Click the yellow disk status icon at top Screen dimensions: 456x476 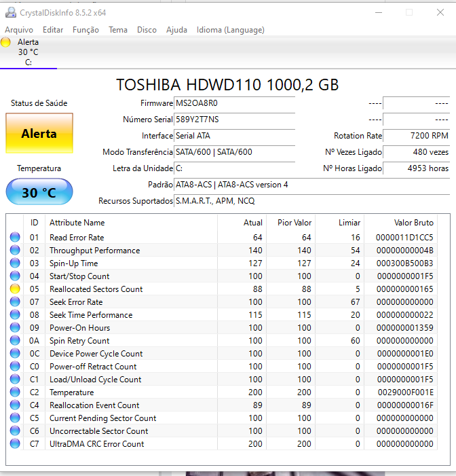click(x=5, y=42)
